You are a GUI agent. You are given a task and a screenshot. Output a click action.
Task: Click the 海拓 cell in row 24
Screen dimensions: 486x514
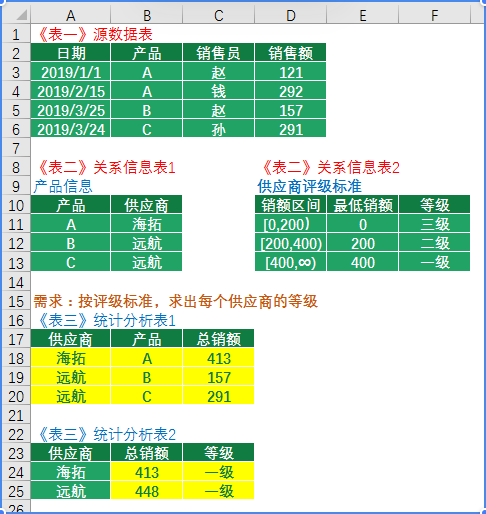point(70,472)
